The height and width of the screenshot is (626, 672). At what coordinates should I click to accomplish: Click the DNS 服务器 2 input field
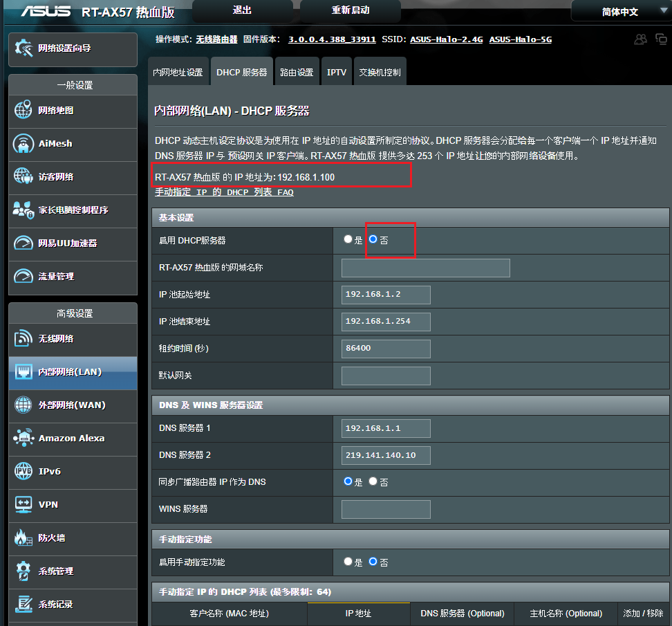(x=386, y=455)
